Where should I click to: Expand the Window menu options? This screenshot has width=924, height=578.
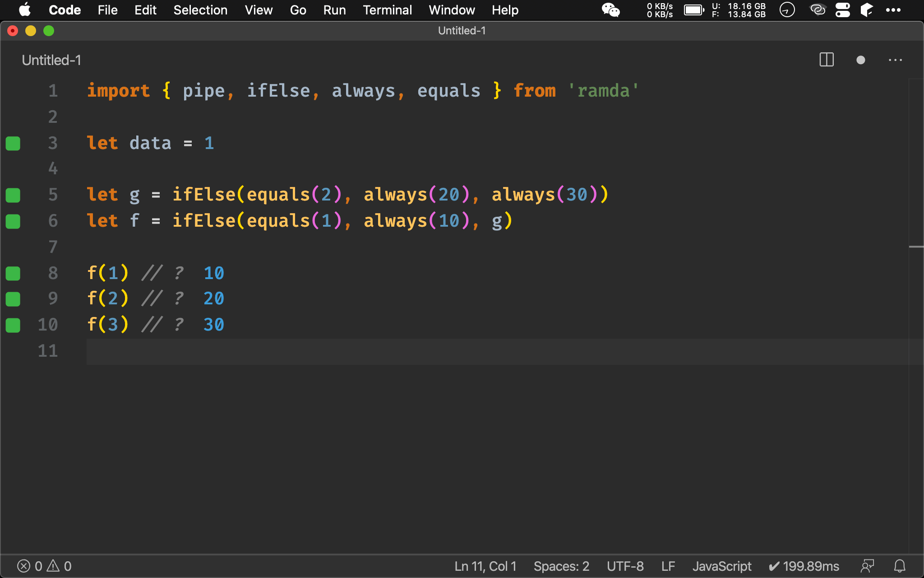(x=451, y=10)
